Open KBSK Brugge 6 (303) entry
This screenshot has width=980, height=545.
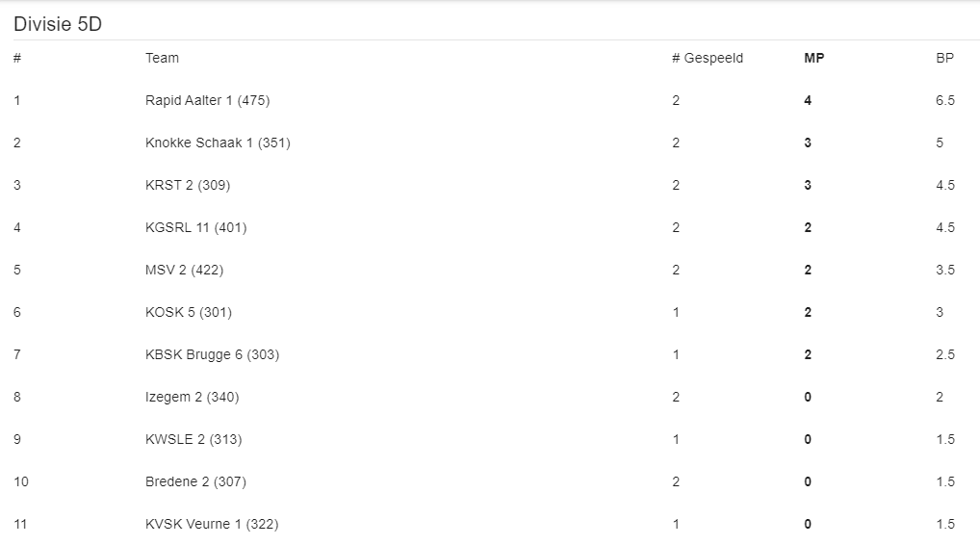click(x=212, y=355)
